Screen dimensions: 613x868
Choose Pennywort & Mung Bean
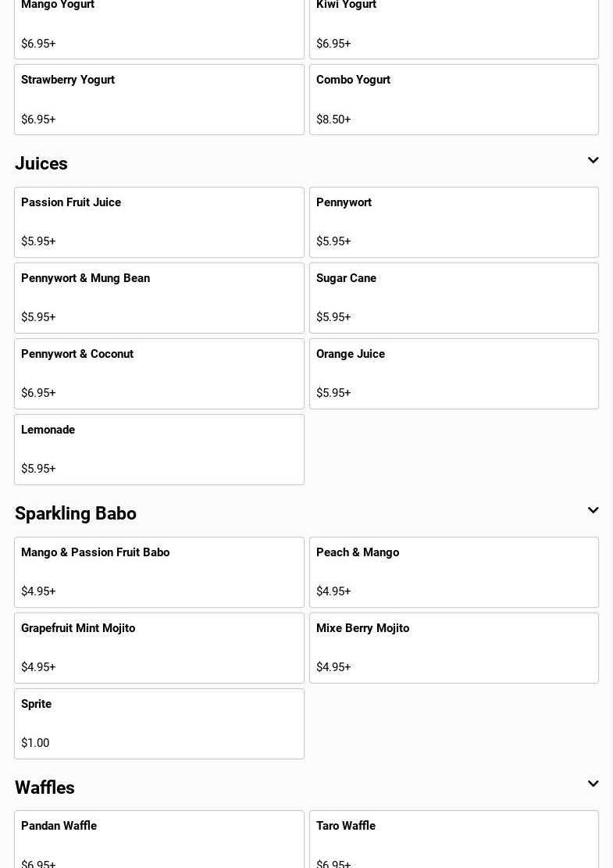pos(159,298)
